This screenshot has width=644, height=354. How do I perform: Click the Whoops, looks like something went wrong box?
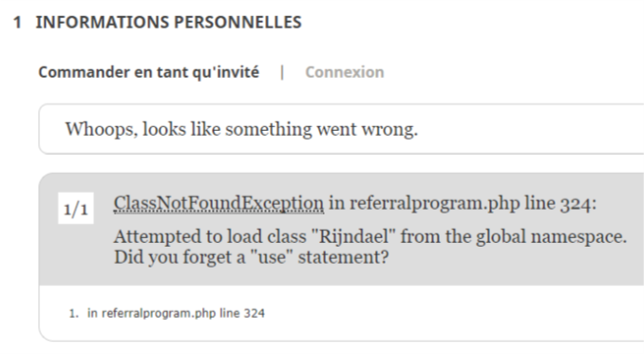[341, 129]
